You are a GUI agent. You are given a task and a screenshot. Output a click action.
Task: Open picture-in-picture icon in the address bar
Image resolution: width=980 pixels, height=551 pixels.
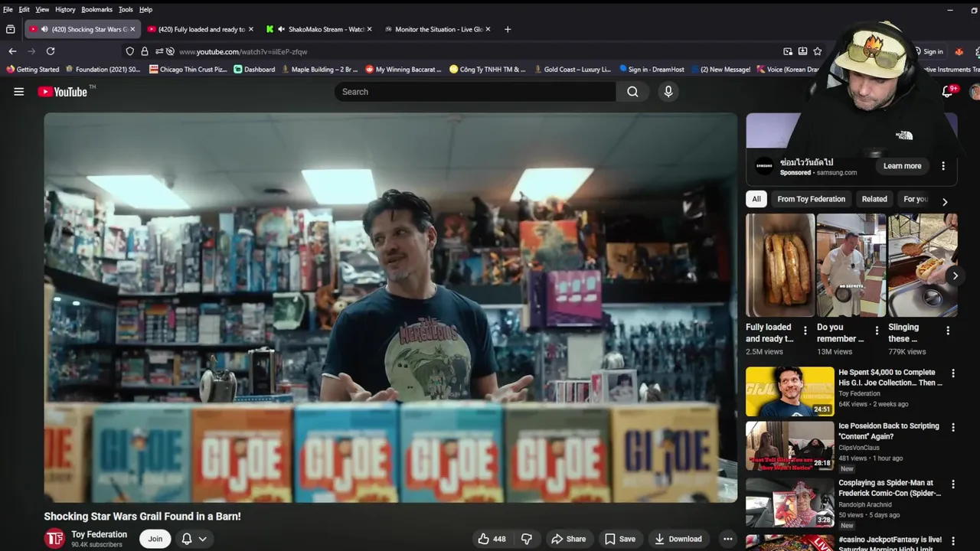[x=788, y=51]
